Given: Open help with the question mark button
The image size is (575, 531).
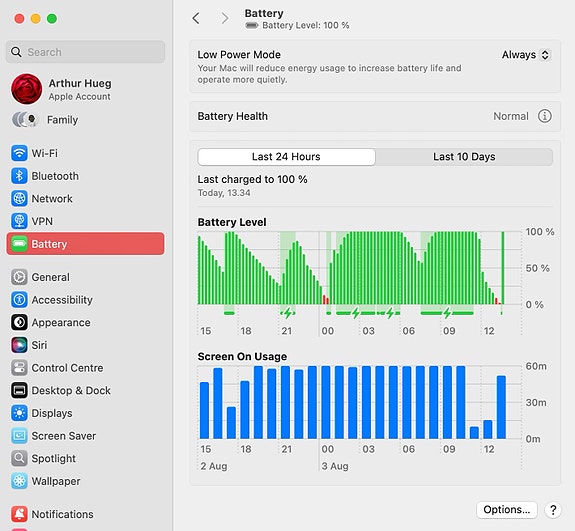Looking at the screenshot, I should 553,510.
